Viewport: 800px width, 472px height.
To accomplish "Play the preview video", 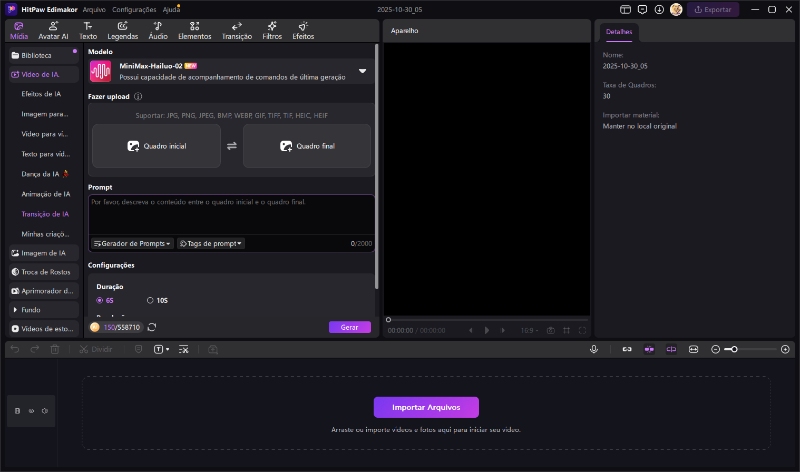I will (x=487, y=331).
